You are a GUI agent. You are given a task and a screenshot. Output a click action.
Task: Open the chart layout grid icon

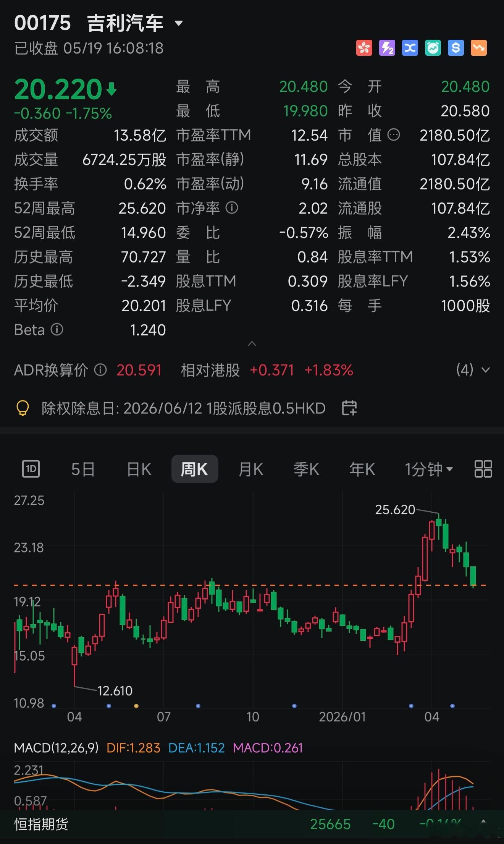click(x=483, y=469)
